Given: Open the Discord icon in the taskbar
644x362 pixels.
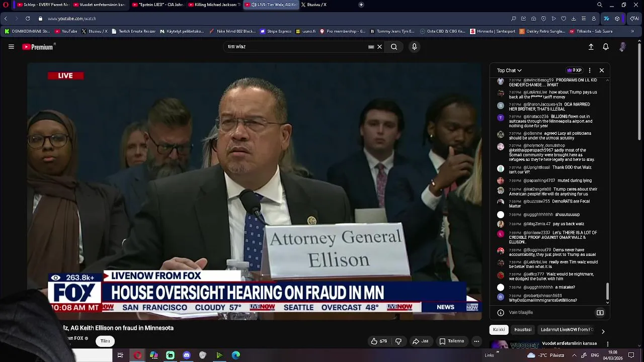Looking at the screenshot, I should [187, 355].
